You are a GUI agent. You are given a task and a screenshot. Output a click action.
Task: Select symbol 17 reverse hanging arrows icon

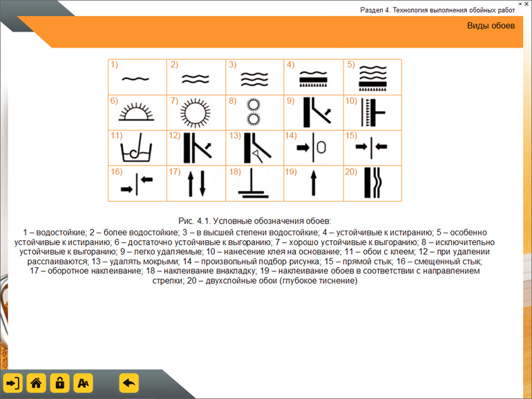pyautogui.click(x=196, y=184)
